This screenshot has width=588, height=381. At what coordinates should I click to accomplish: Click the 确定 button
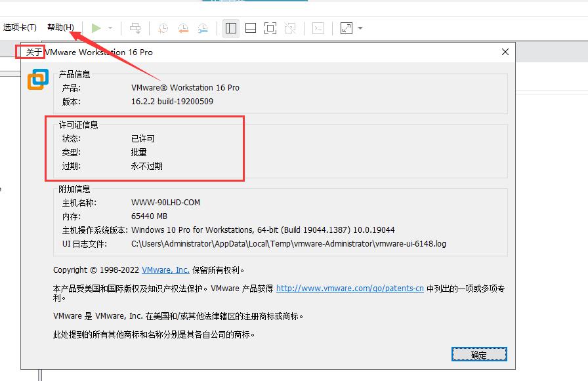pos(479,354)
